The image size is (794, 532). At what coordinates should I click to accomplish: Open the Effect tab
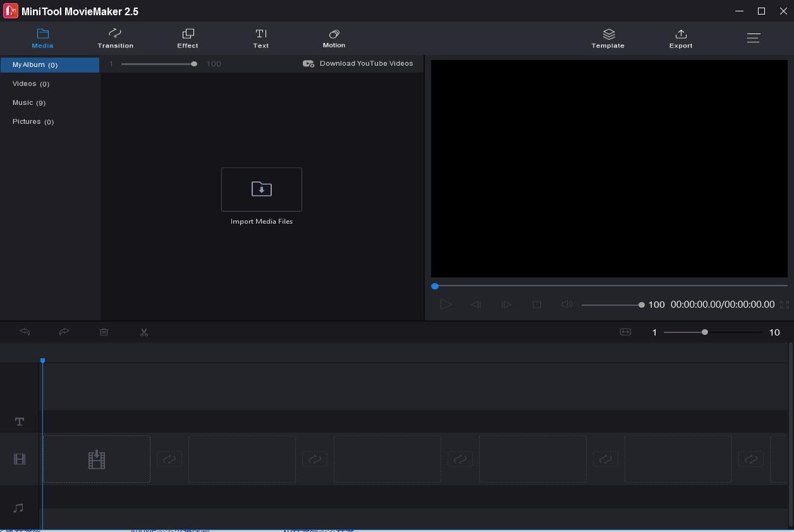tap(188, 38)
